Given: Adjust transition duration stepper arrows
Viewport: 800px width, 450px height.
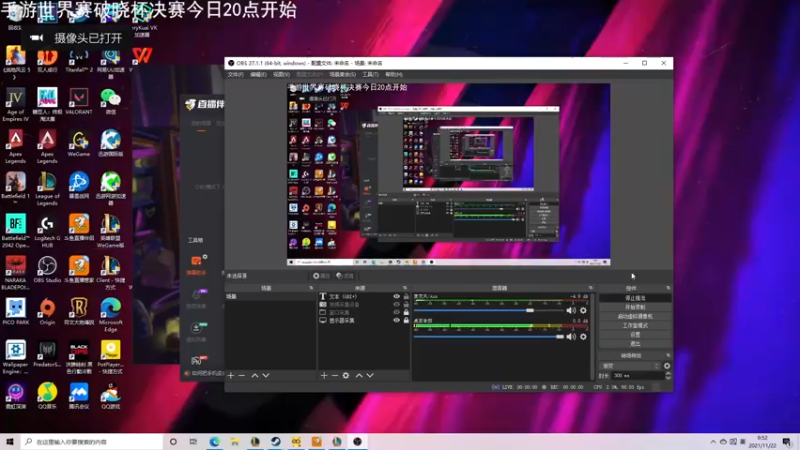Looking at the screenshot, I should click(x=668, y=376).
